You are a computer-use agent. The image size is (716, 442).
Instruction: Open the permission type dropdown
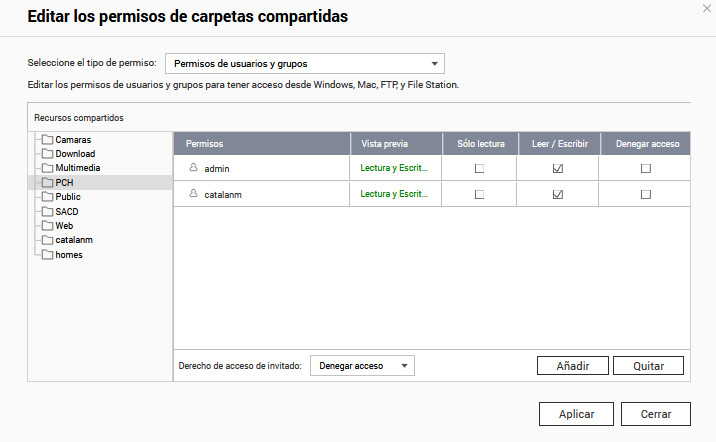point(304,64)
